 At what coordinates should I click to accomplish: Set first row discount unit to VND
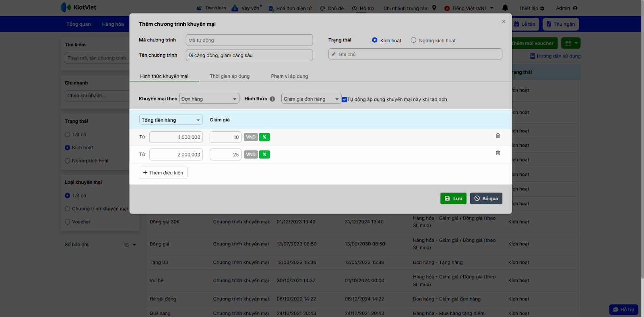pos(251,137)
